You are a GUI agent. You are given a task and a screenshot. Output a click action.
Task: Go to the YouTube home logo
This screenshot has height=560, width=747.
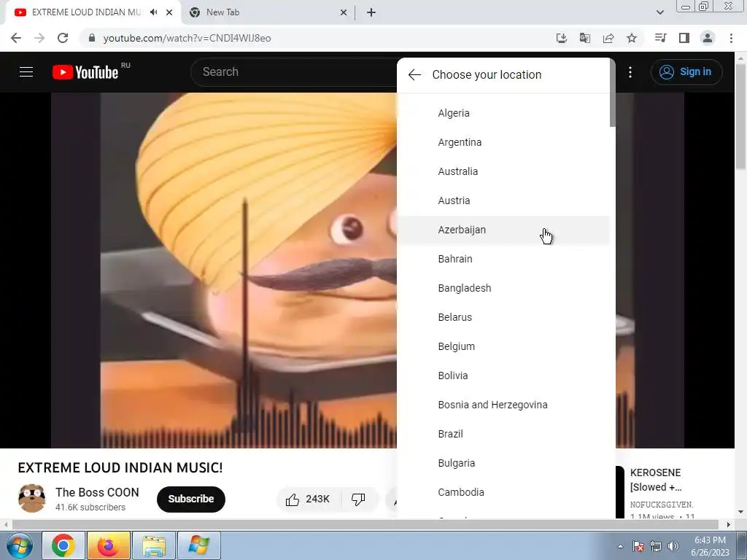pos(86,72)
